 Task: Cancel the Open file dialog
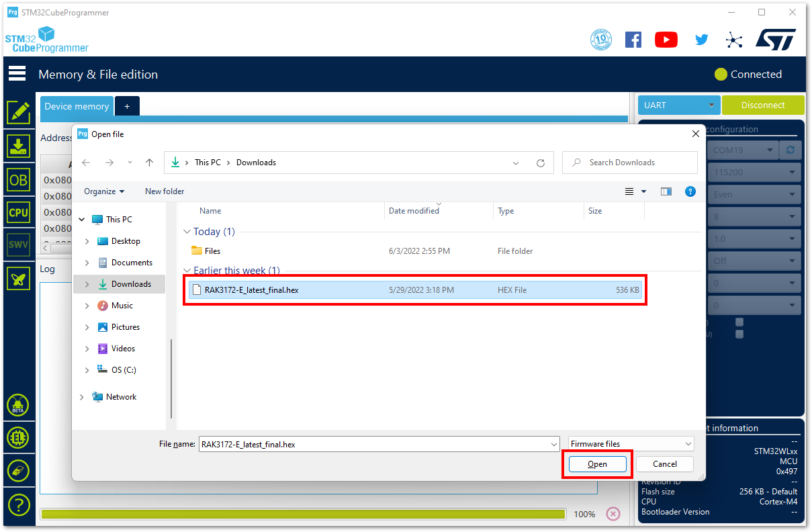(x=665, y=464)
